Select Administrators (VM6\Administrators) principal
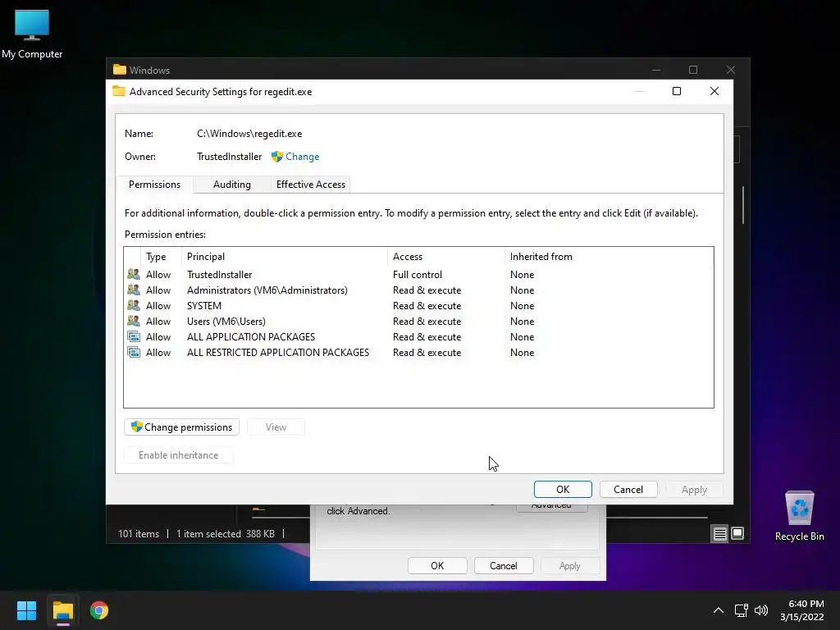The image size is (840, 630). coord(267,290)
